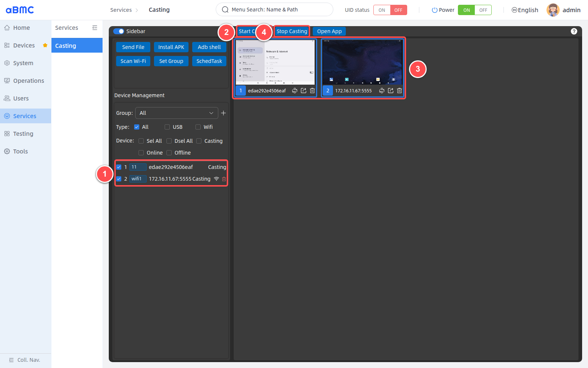Open the Users menu item
The height and width of the screenshot is (368, 588).
[x=25, y=98]
